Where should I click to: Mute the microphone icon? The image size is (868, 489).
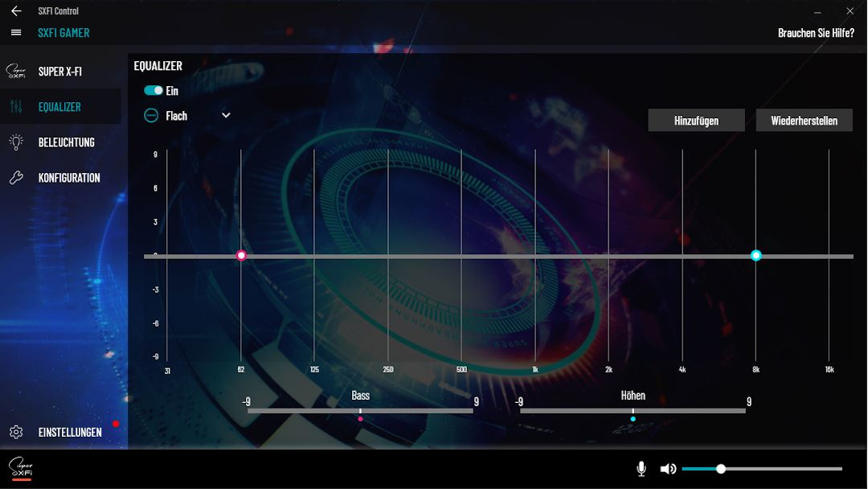click(641, 469)
